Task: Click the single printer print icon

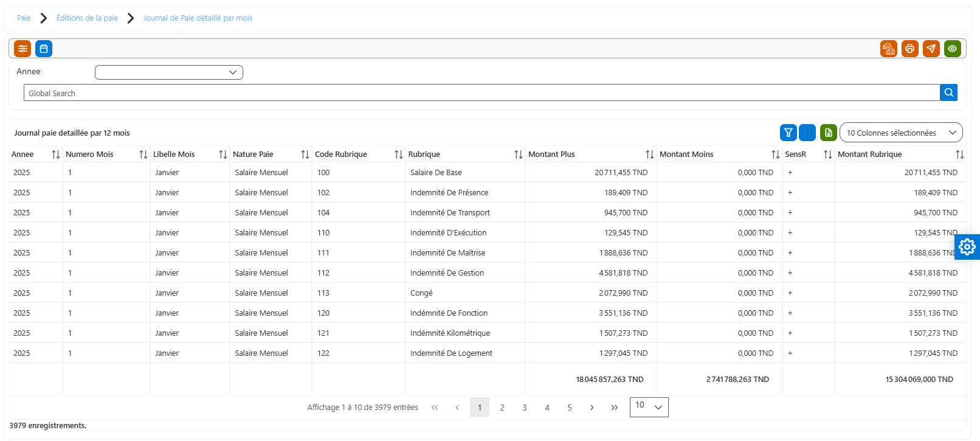Action: [x=910, y=49]
